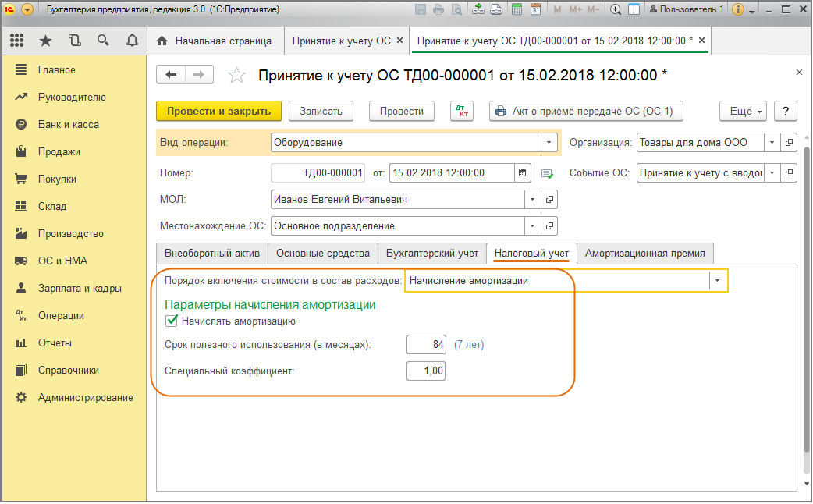Open the Справочники section
The width and height of the screenshot is (813, 504).
pyautogui.click(x=69, y=371)
